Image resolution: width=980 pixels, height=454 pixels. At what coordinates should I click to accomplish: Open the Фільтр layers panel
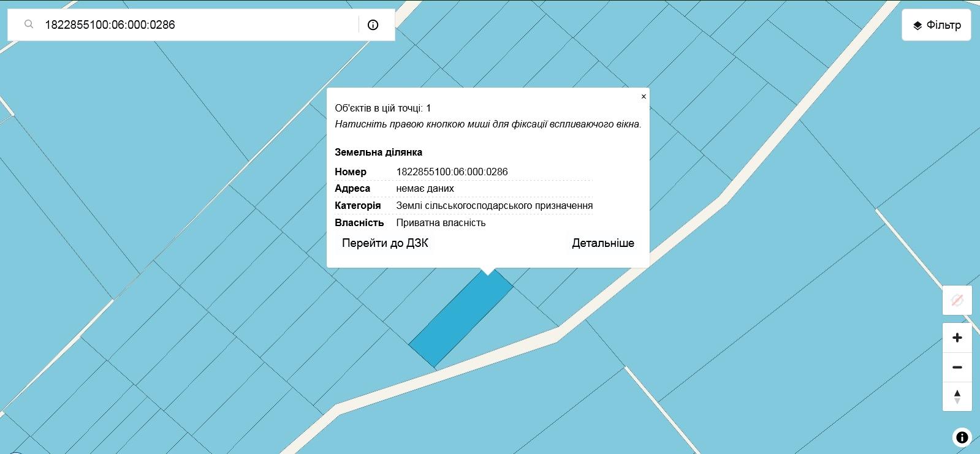pyautogui.click(x=936, y=25)
